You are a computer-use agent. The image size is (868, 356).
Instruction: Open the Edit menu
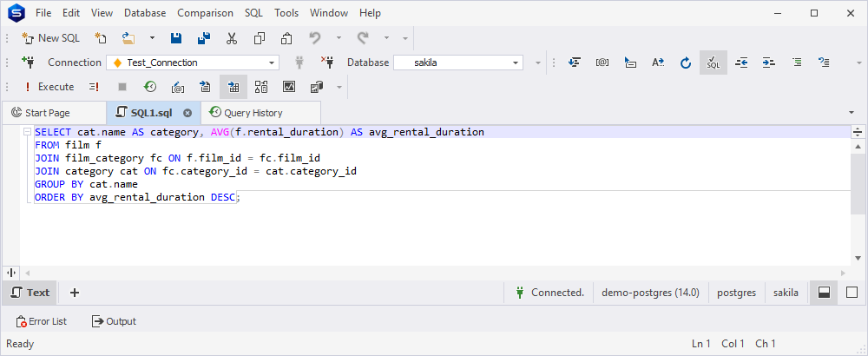[71, 13]
